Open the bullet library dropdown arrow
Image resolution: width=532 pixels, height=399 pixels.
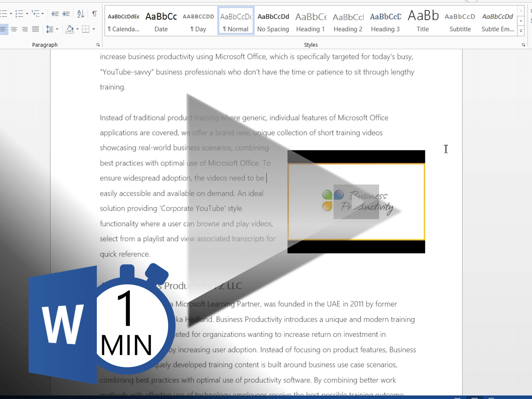tap(11, 14)
